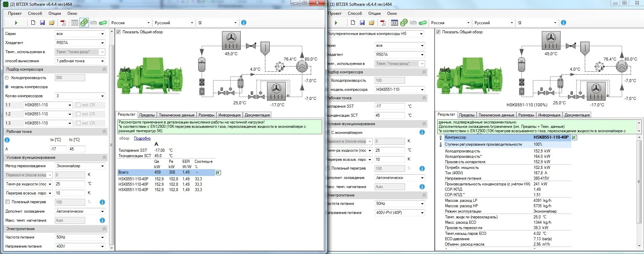Image resolution: width=644 pixels, height=254 pixels.
Task: Collapse Электропитание section in left window
Action: tap(104, 229)
